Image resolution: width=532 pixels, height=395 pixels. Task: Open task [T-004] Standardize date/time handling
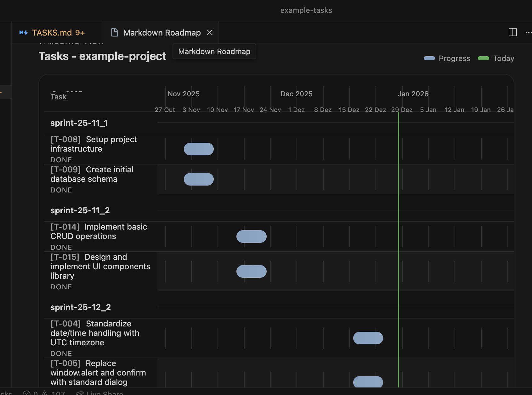pos(95,333)
